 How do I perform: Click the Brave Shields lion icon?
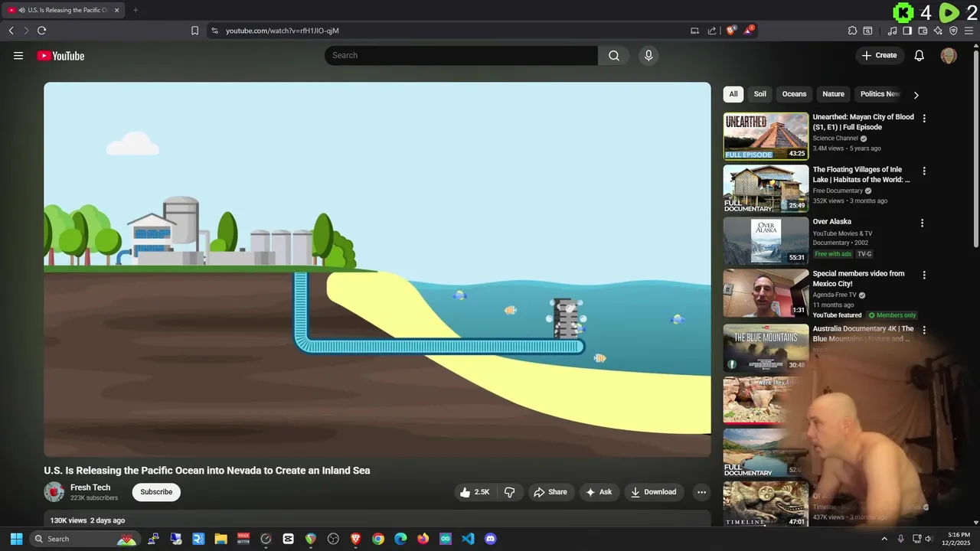click(731, 31)
